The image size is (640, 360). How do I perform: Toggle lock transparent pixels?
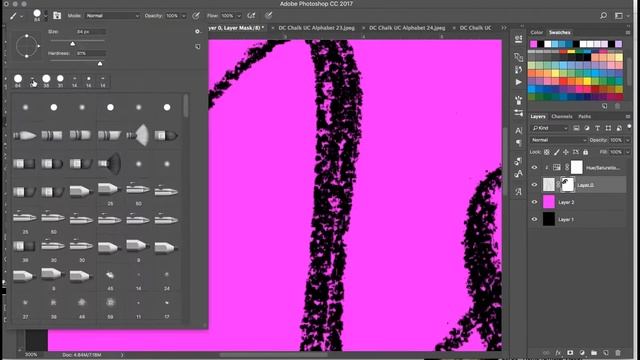547,152
